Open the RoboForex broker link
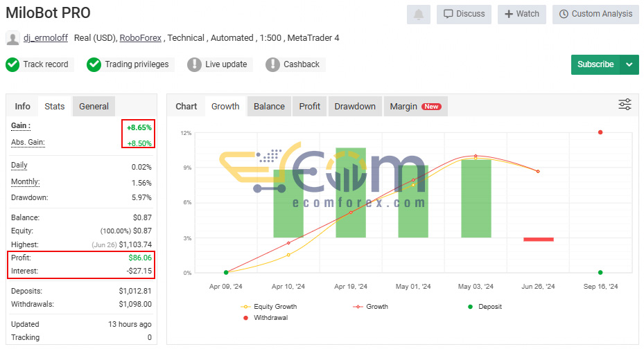 click(141, 37)
